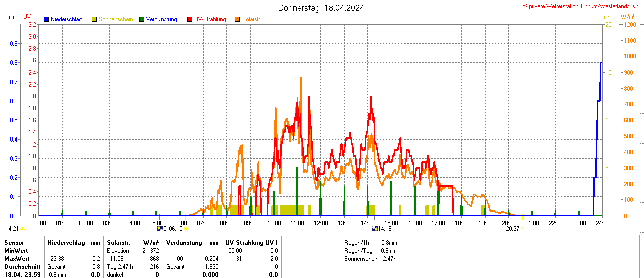Click the 24:00 time axis label
Image resolution: width=644 pixels, height=278 pixels.
[x=602, y=223]
